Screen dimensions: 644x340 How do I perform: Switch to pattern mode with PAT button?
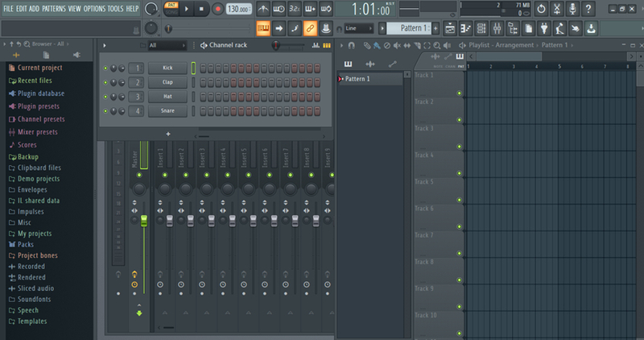tap(171, 5)
